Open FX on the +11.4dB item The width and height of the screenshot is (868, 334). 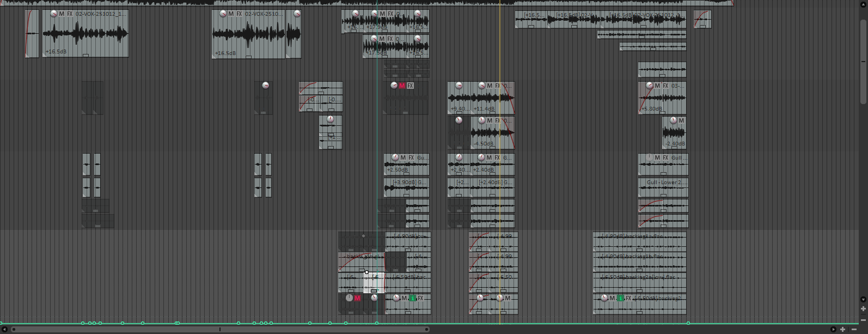497,86
